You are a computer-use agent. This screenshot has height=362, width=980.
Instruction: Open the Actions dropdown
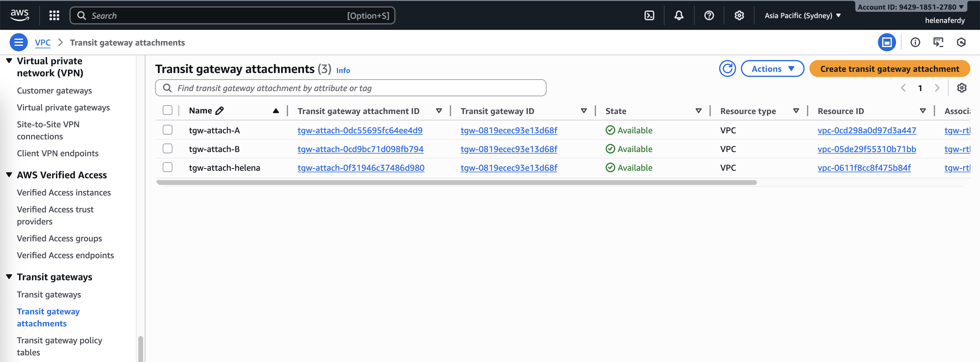(x=772, y=69)
